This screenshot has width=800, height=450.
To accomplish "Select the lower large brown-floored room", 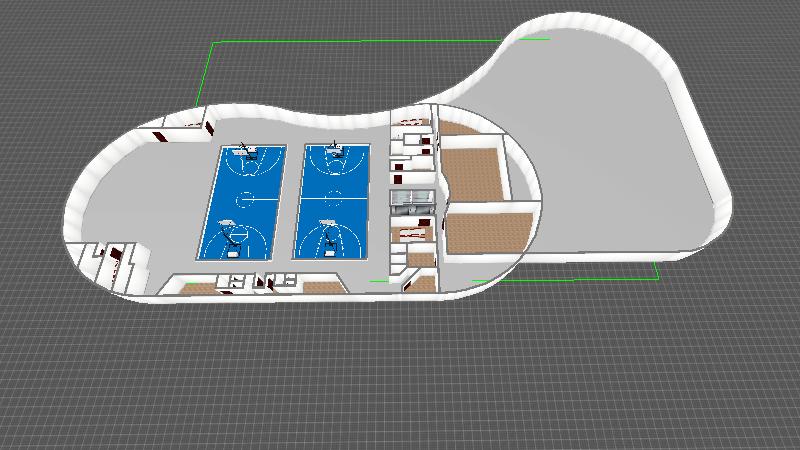I will (x=483, y=232).
